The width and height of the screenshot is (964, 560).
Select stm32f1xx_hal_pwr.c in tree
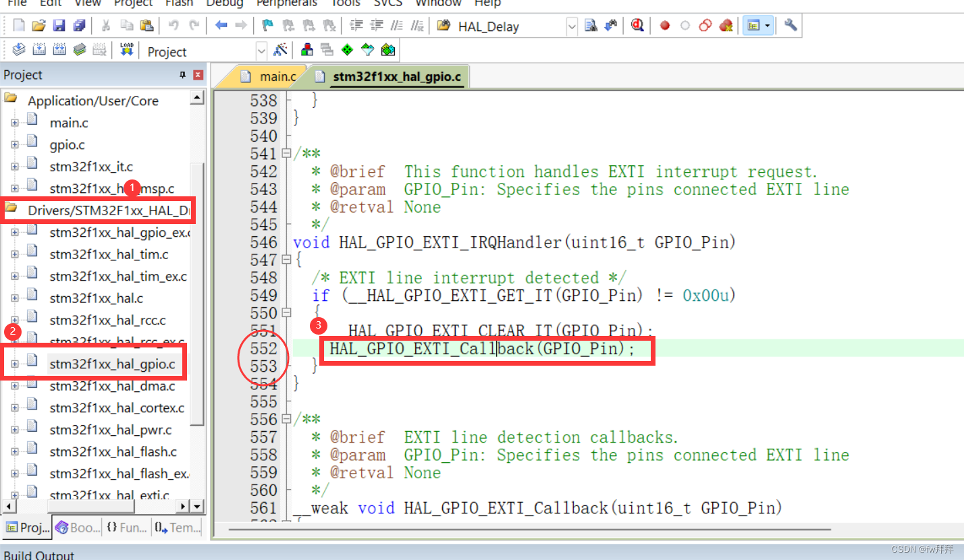tap(111, 430)
